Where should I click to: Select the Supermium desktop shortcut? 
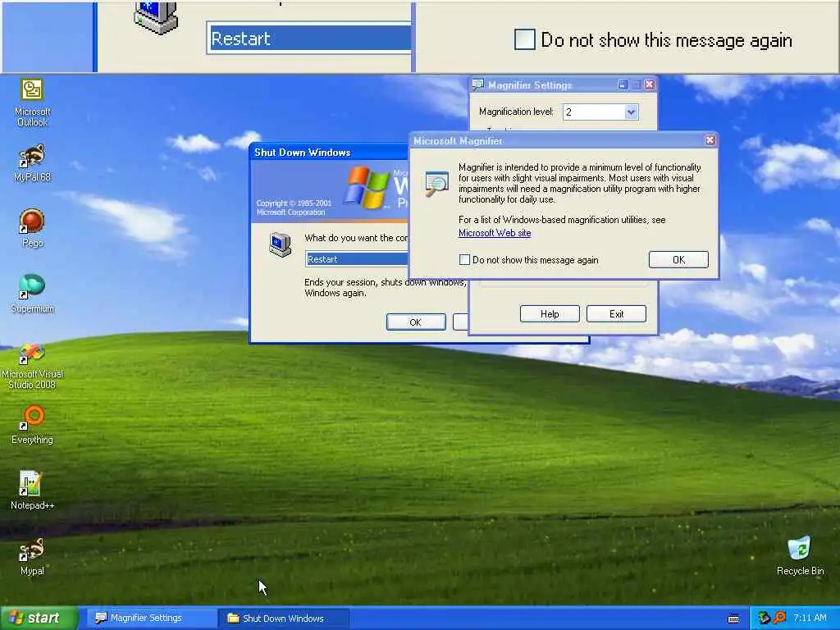click(x=32, y=293)
